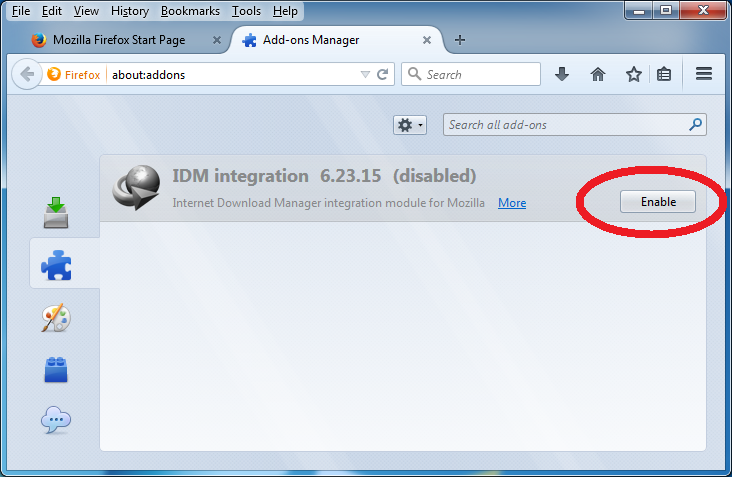Expand the address bar history dropdown
732x477 pixels.
[365, 74]
